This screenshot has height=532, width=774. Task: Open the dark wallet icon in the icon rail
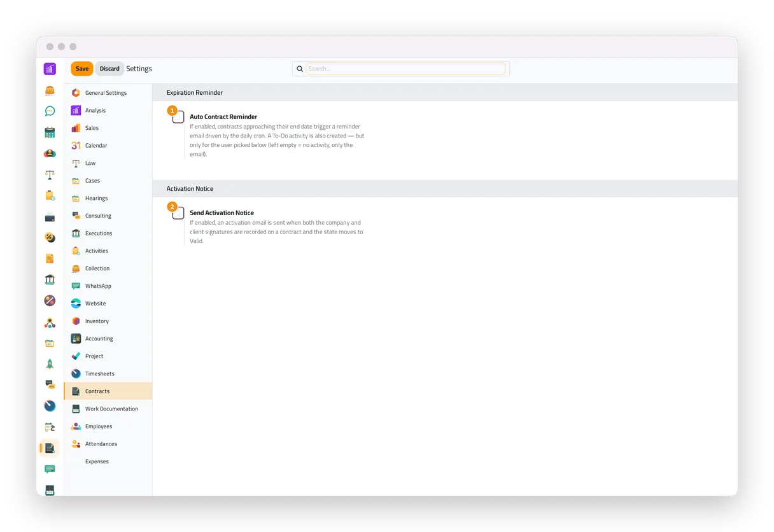point(50,217)
